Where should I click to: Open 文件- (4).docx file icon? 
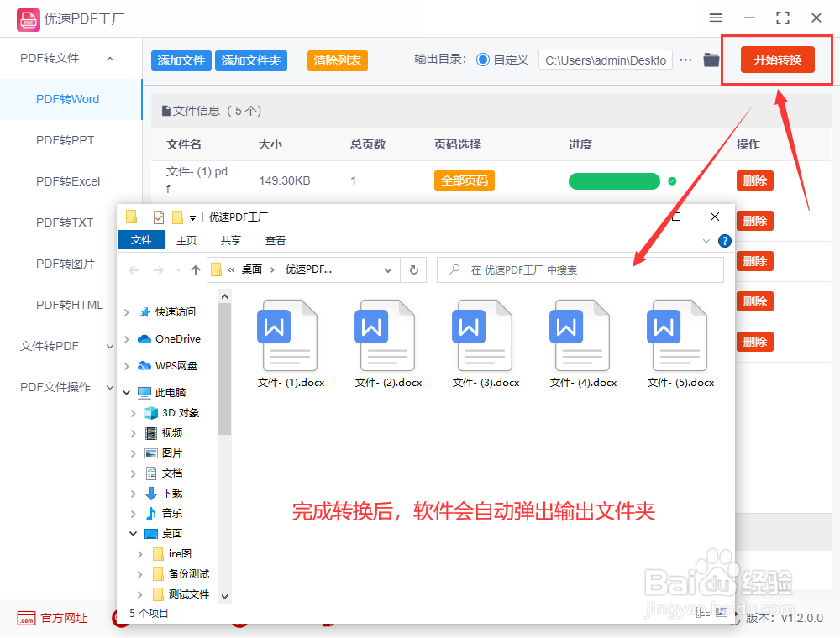(x=583, y=336)
